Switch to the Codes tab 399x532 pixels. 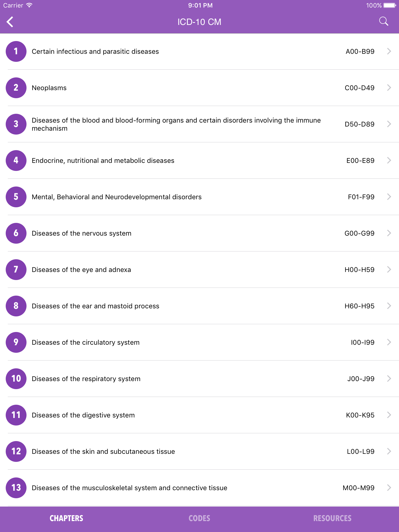coord(199,518)
